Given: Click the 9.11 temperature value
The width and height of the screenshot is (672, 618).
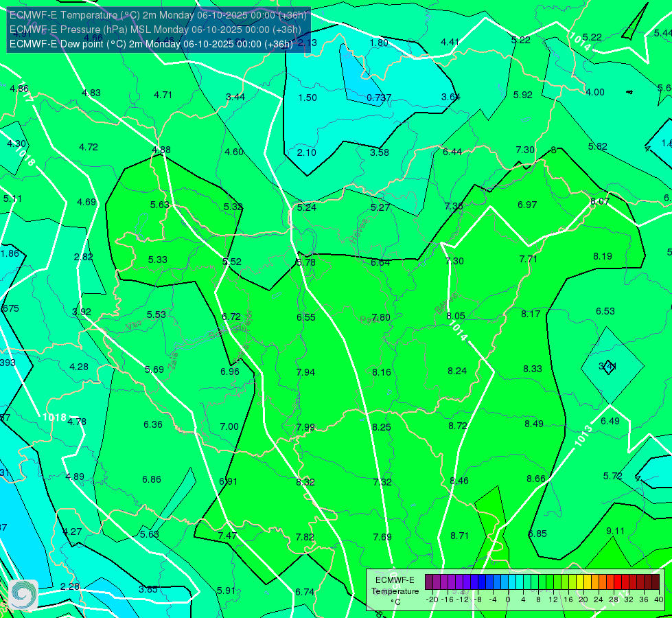Looking at the screenshot, I should 616,531.
